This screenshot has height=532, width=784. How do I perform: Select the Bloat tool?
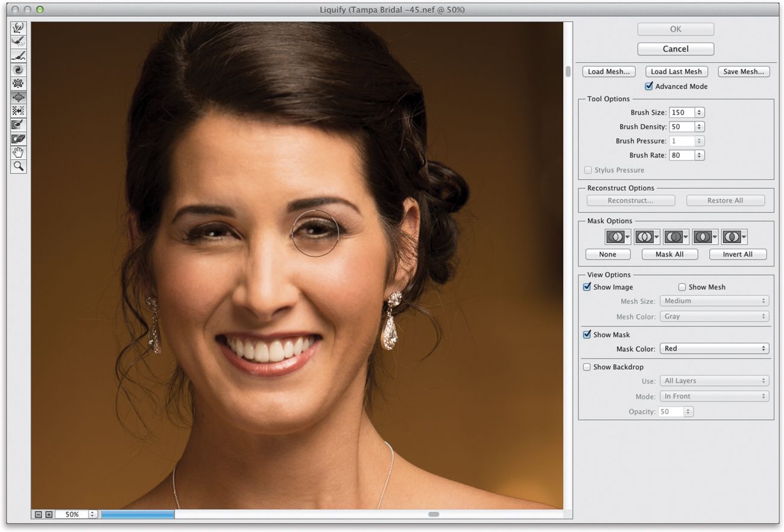19,97
